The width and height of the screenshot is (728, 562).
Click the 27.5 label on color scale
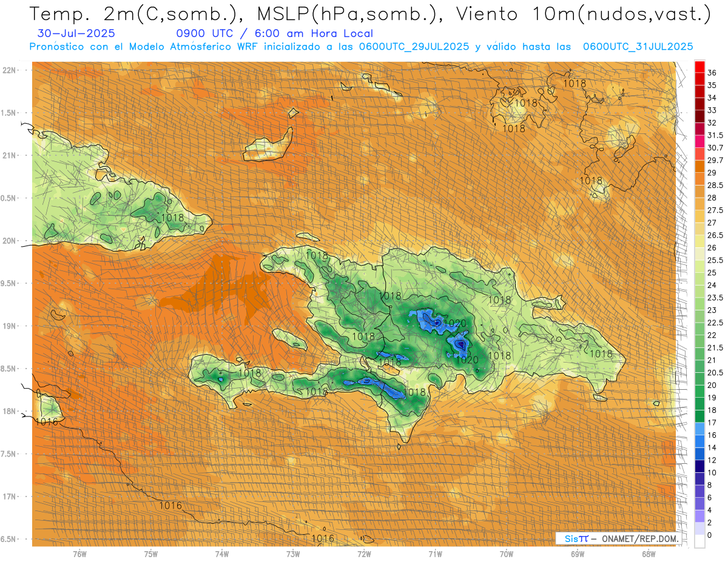click(715, 210)
